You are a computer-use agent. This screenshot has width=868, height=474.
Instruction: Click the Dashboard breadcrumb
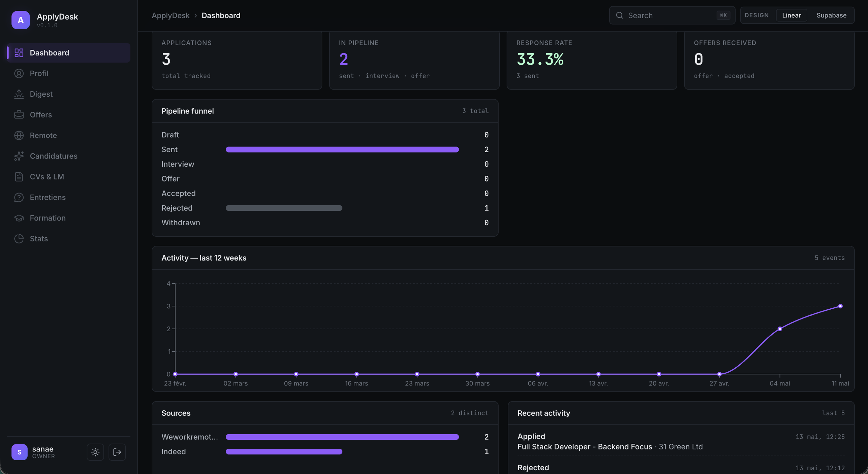click(x=221, y=15)
